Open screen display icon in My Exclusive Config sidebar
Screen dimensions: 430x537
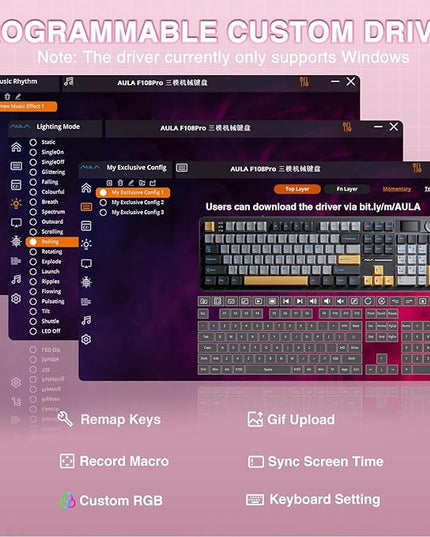[x=86, y=263]
